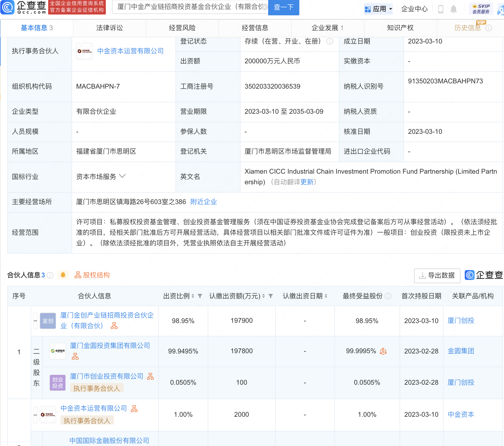The image size is (504, 446).
Task: Click 执行事务合伙人 tag under 厦门市创业投资
Action: [97, 388]
